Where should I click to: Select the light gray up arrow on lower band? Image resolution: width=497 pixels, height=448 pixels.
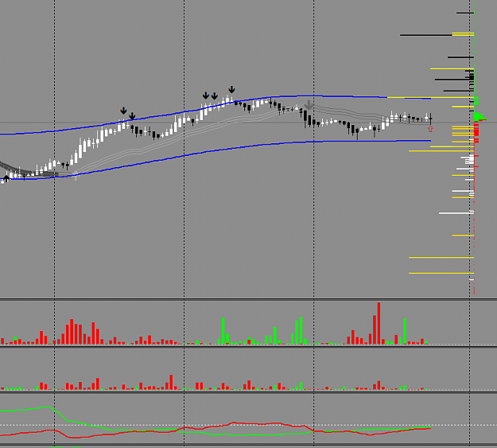coord(76,175)
